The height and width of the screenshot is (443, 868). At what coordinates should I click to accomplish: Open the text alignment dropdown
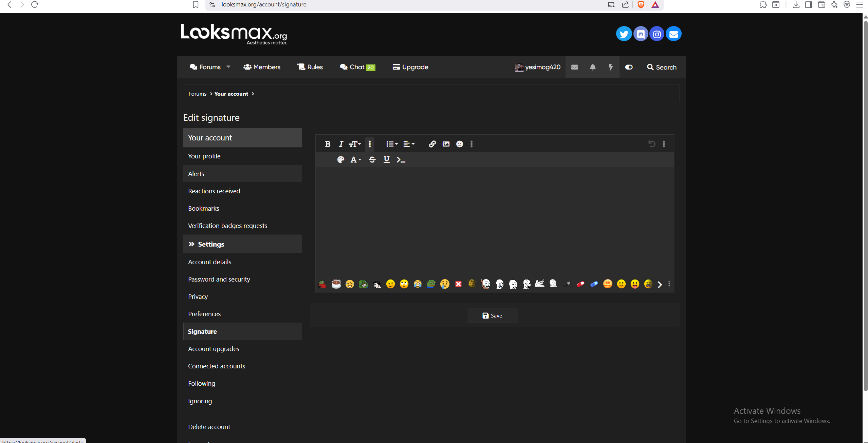pos(408,144)
